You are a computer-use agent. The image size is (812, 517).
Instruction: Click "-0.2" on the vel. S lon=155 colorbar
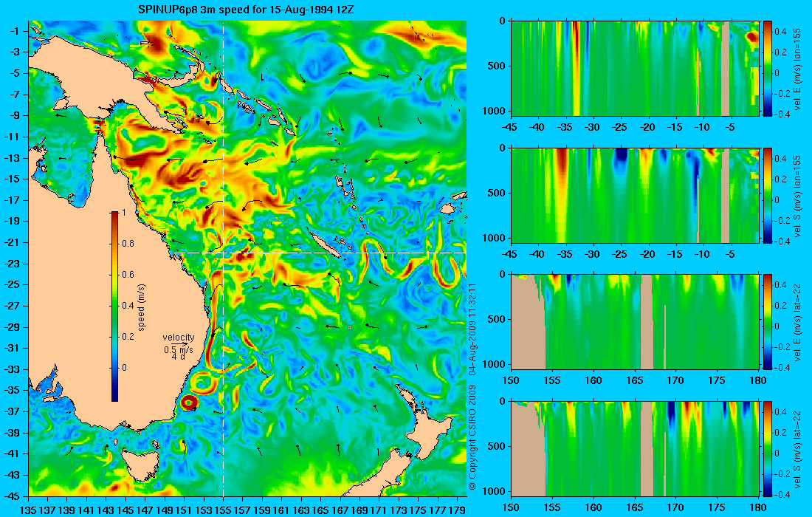(780, 221)
